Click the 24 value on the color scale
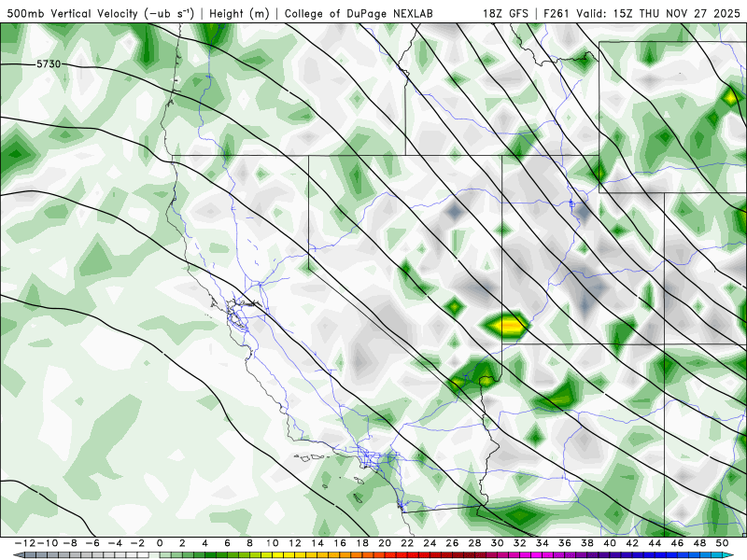The height and width of the screenshot is (560, 747). [430, 543]
